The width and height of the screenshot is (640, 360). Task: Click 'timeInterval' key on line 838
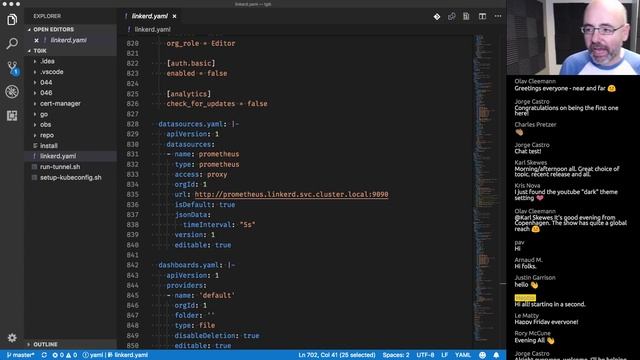pos(207,225)
